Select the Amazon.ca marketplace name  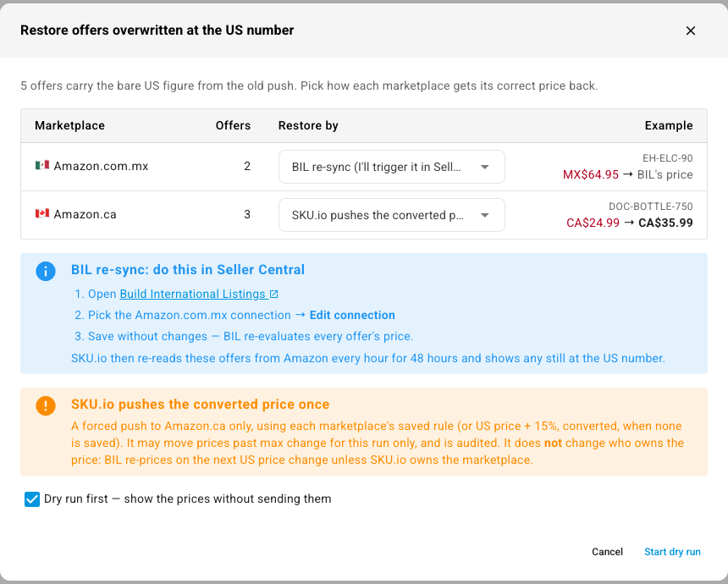click(85, 214)
